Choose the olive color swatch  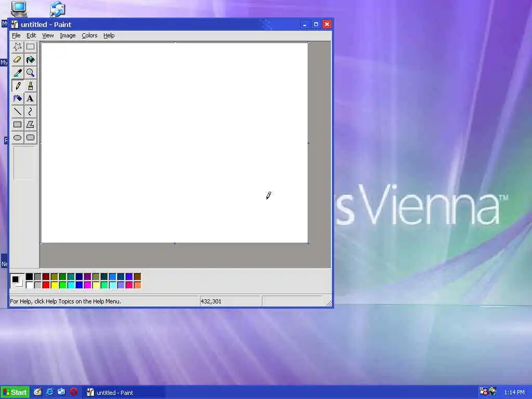[x=54, y=277]
